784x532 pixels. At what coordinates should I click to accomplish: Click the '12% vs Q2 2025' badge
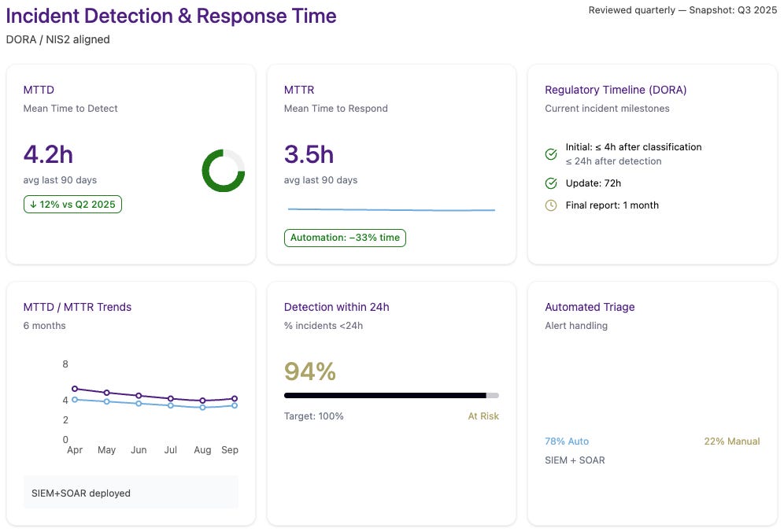pyautogui.click(x=72, y=205)
